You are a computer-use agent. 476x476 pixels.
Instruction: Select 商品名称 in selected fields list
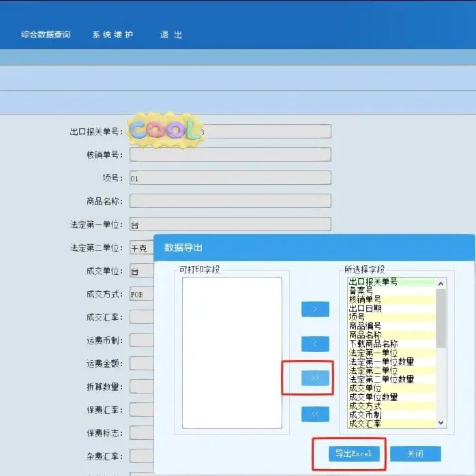(x=391, y=335)
